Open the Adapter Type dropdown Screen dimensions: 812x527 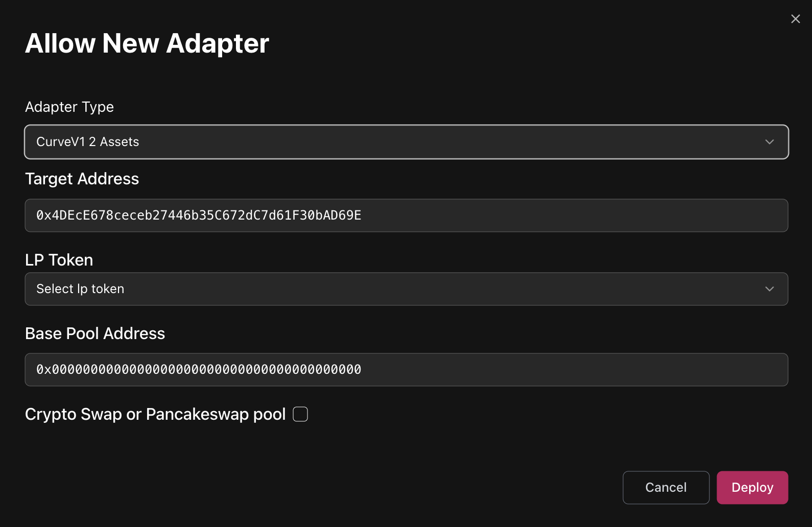click(x=406, y=142)
